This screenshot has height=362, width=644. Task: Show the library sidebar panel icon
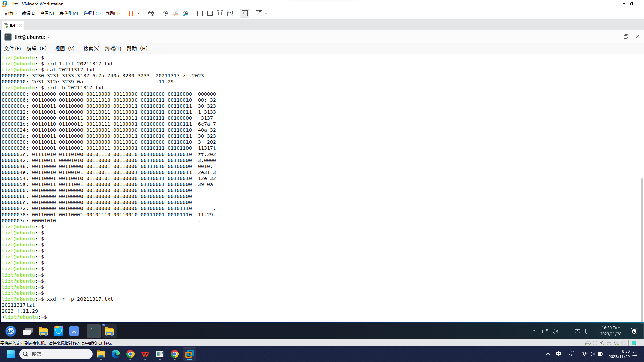pos(200,13)
